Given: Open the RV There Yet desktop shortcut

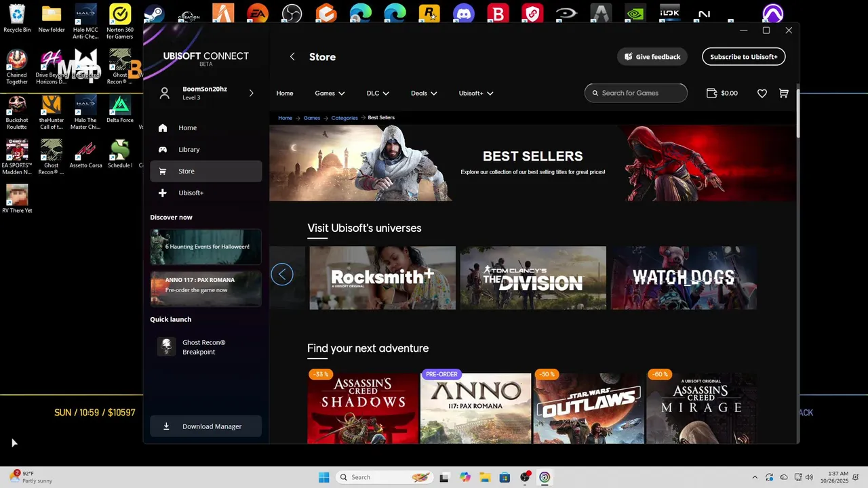Looking at the screenshot, I should click(x=17, y=199).
